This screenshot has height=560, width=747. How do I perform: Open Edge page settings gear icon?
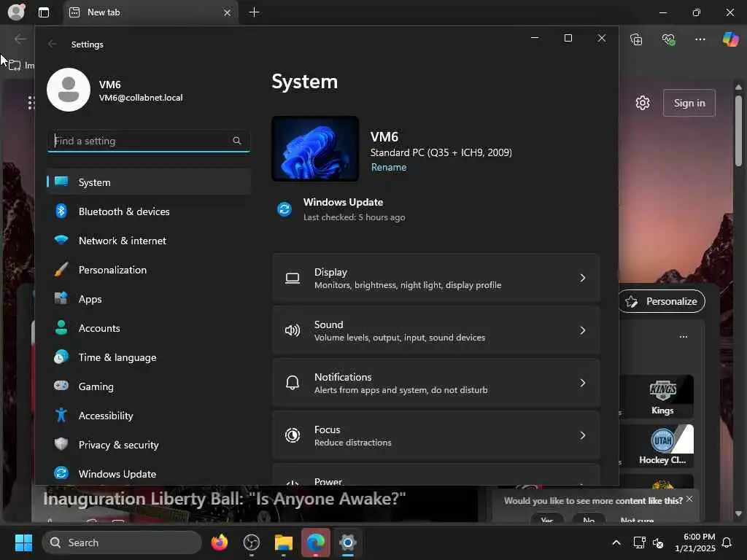643,103
